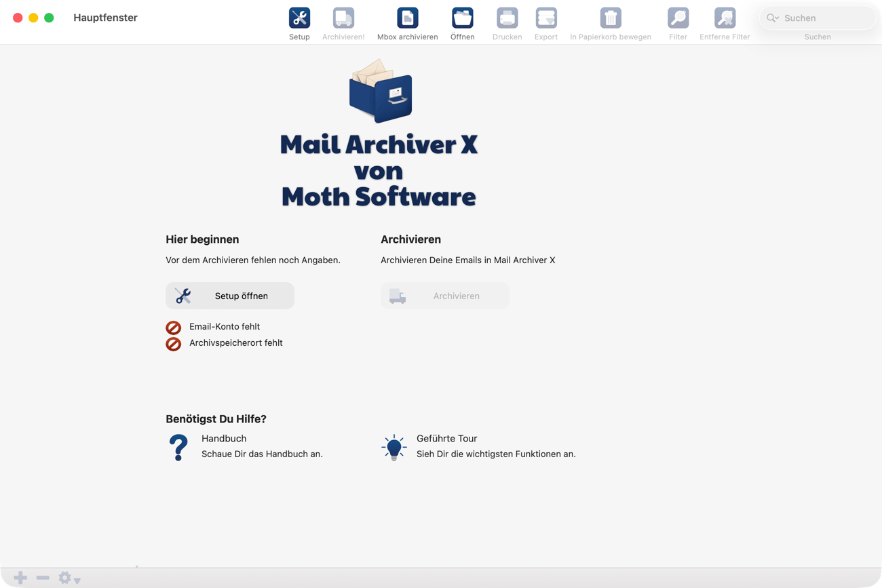
Task: Open the Handbuch question mark icon
Action: (x=178, y=448)
